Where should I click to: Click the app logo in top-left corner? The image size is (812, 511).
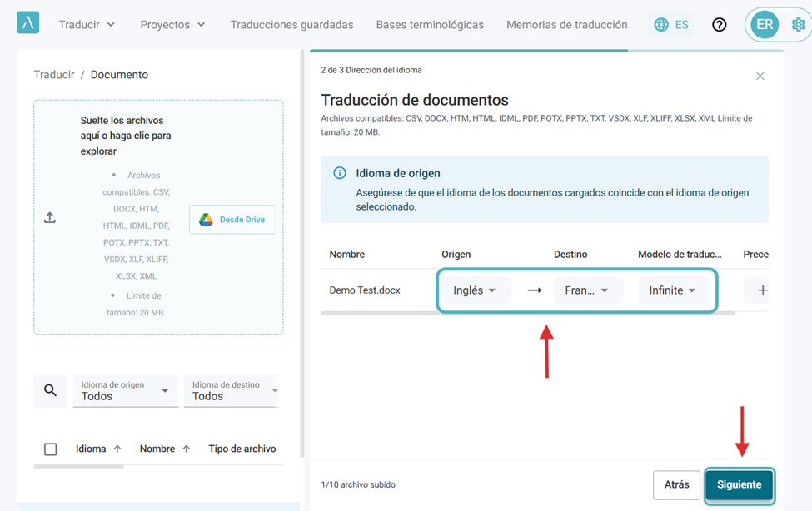point(28,22)
